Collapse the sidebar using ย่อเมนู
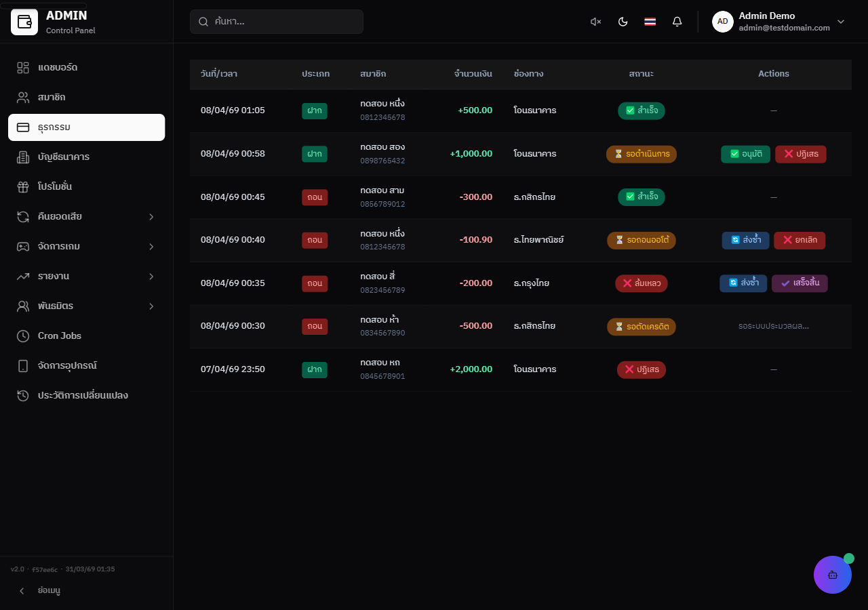This screenshot has width=868, height=610. tap(87, 590)
